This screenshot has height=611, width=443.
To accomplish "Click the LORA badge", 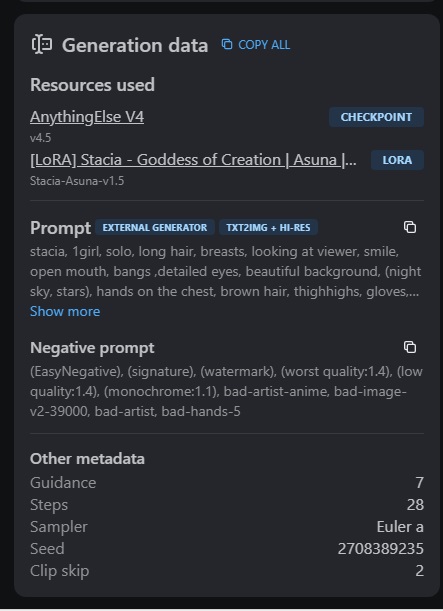I will [397, 160].
